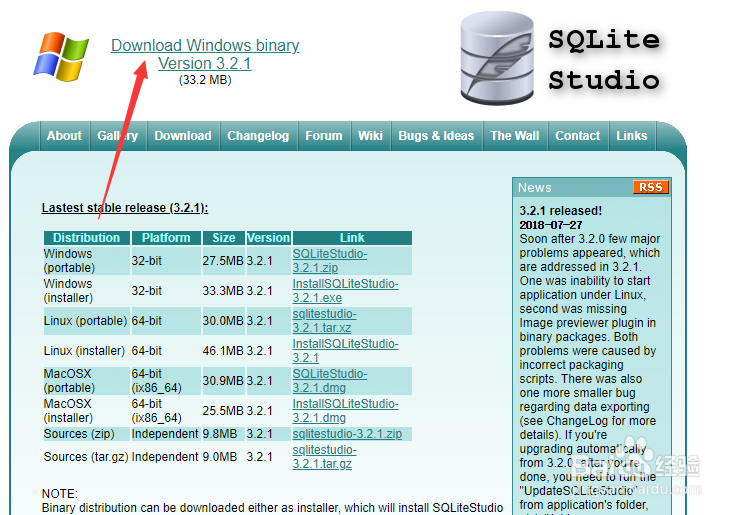Click the 33.3MB size cell
This screenshot has width=743, height=515.
tap(223, 290)
